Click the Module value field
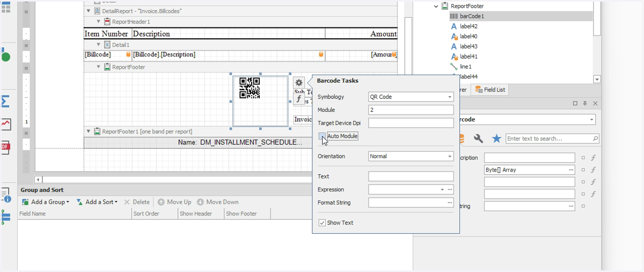Image resolution: width=644 pixels, height=272 pixels. (411, 110)
